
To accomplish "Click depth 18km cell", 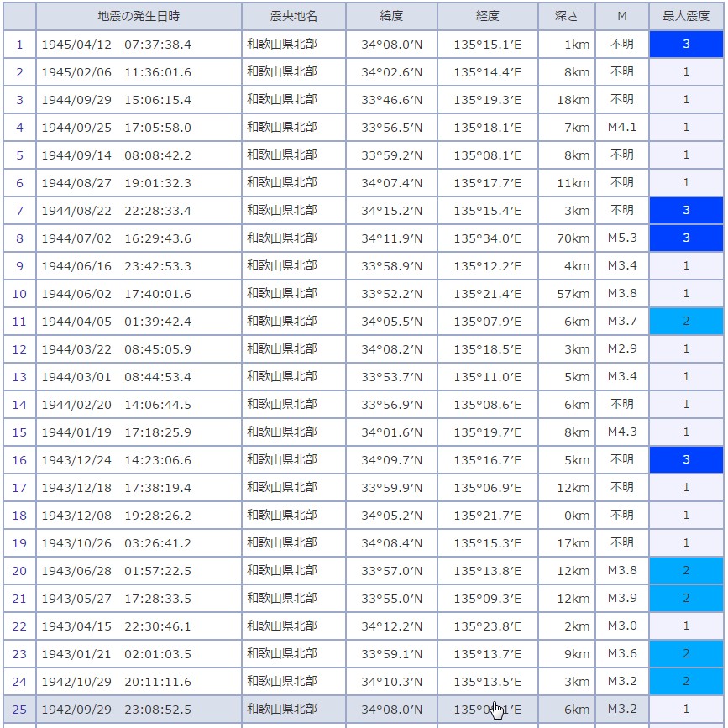I will 567,100.
